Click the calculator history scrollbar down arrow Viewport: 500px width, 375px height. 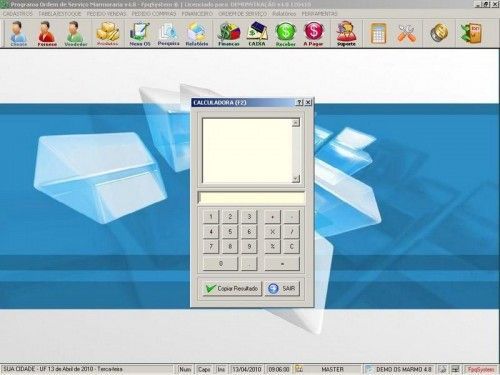point(295,179)
